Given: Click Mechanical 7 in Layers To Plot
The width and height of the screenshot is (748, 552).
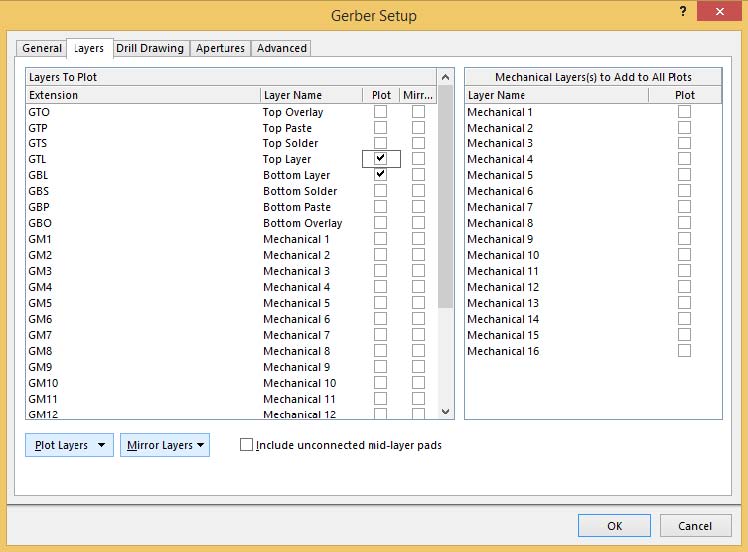Looking at the screenshot, I should [296, 335].
